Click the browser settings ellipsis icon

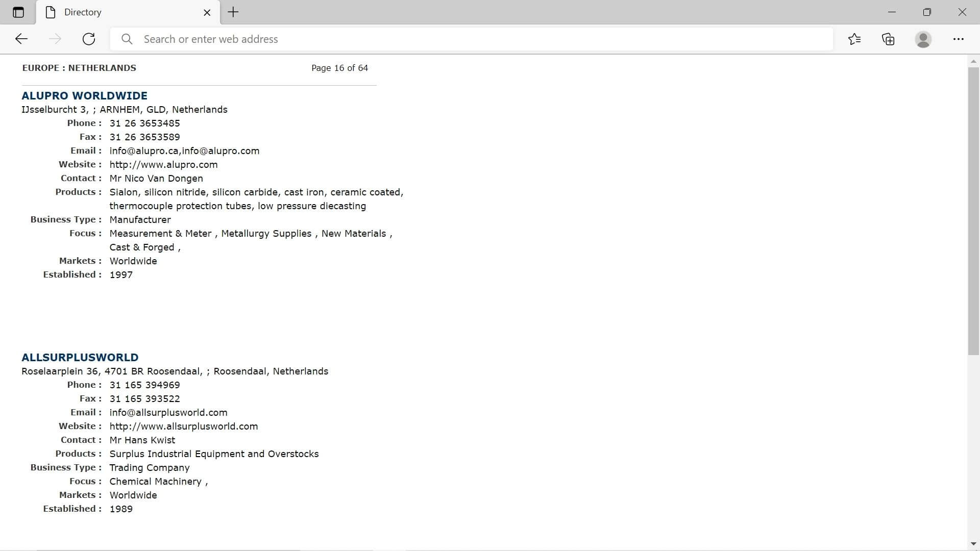click(x=959, y=39)
